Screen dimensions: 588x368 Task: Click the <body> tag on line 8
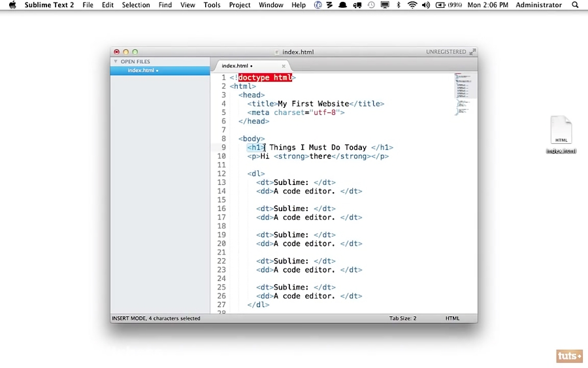pyautogui.click(x=252, y=139)
